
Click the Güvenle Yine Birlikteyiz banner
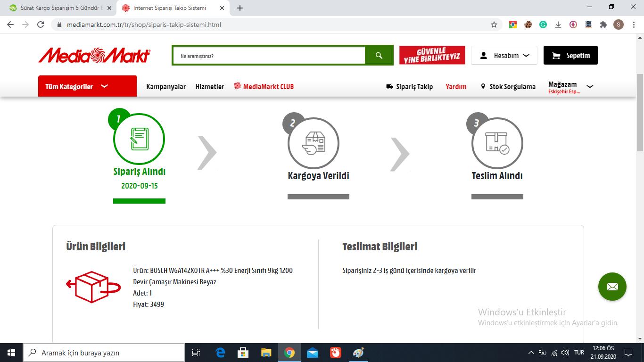[432, 55]
